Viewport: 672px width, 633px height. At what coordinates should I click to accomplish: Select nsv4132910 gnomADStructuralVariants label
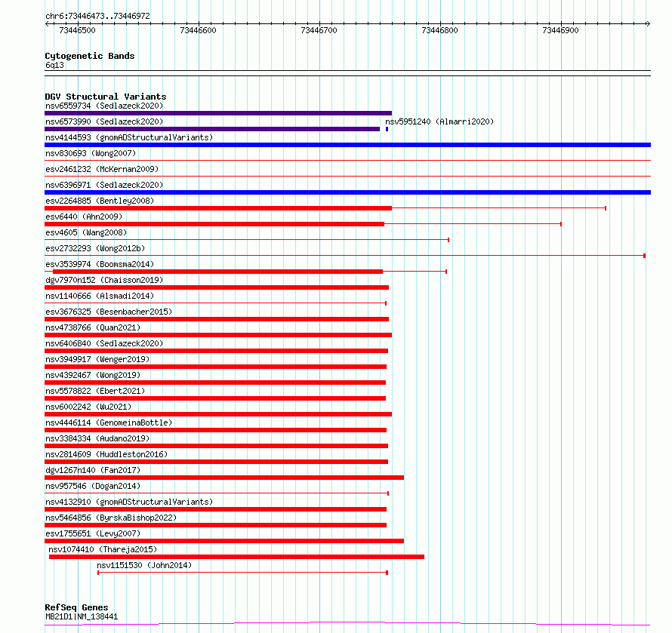tap(129, 502)
